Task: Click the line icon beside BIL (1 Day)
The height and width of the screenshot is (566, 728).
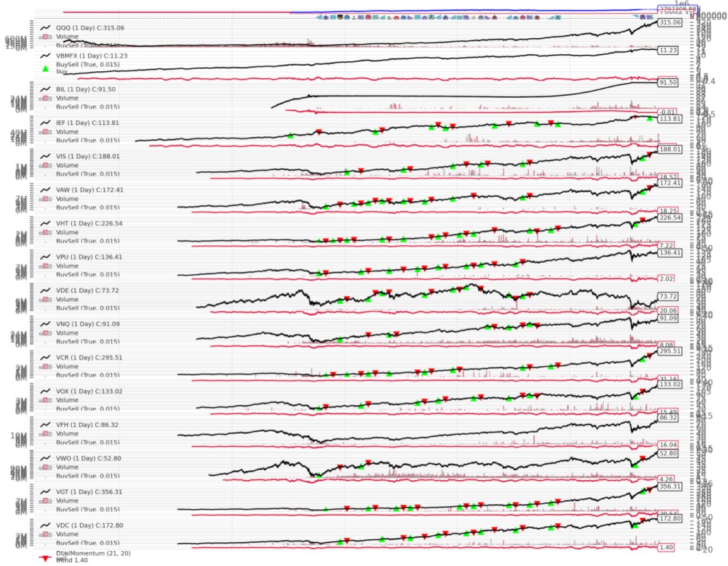Action: [45, 89]
